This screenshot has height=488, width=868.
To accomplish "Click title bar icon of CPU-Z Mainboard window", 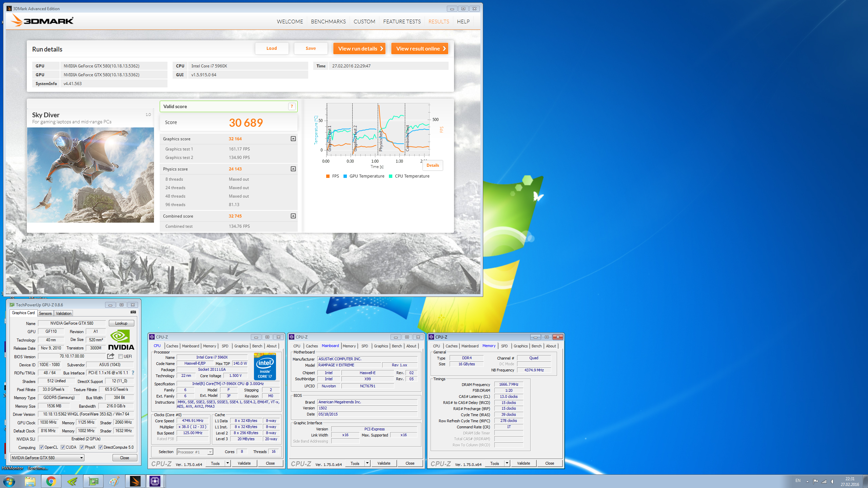I will click(x=292, y=337).
